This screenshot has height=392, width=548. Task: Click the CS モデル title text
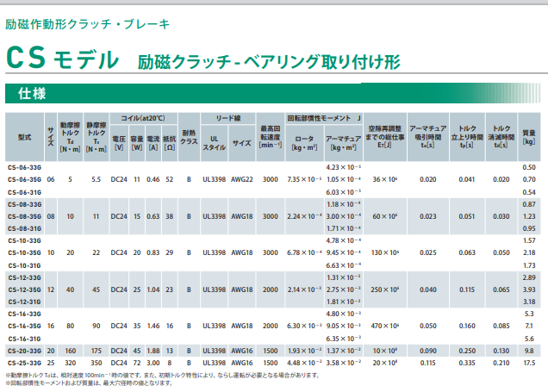62,59
